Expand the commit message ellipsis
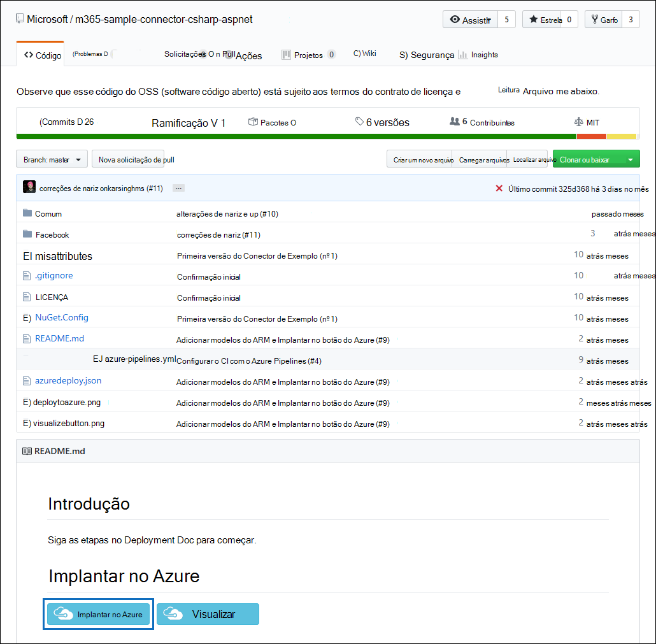The height and width of the screenshot is (644, 656). [x=178, y=187]
